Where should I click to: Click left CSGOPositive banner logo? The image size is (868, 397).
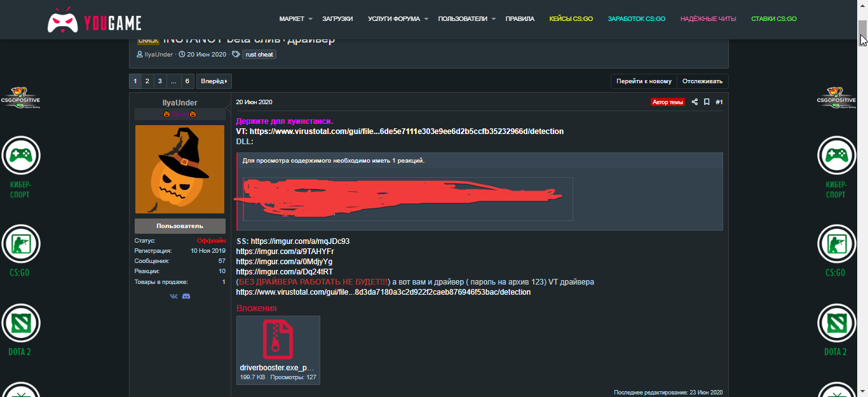coord(20,98)
